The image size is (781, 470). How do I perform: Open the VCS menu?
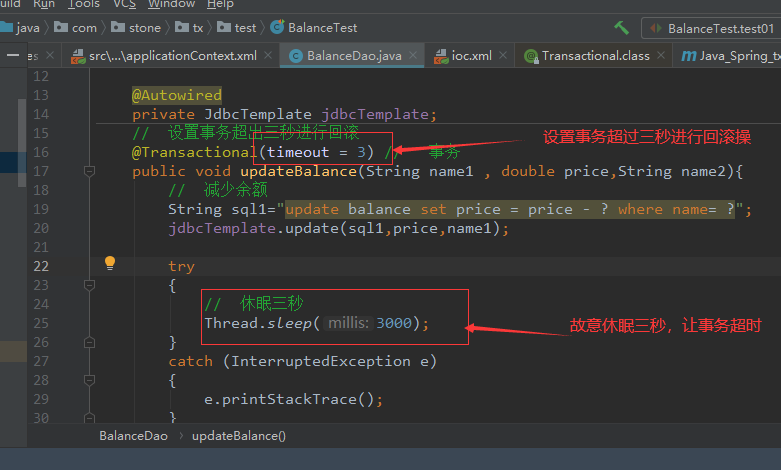click(125, 4)
